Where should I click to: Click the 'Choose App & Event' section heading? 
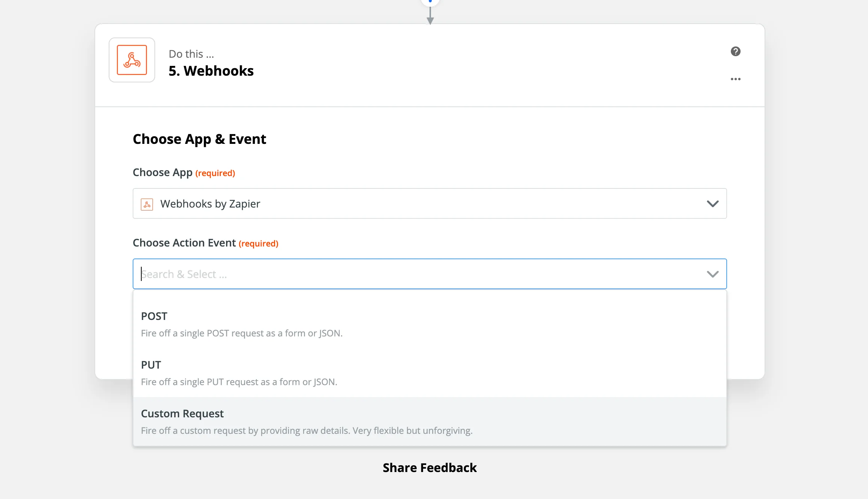[x=199, y=139]
